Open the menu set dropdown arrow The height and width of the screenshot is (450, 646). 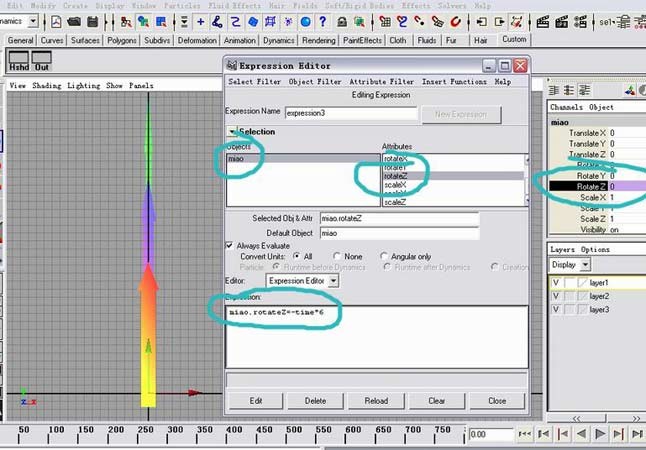click(33, 21)
